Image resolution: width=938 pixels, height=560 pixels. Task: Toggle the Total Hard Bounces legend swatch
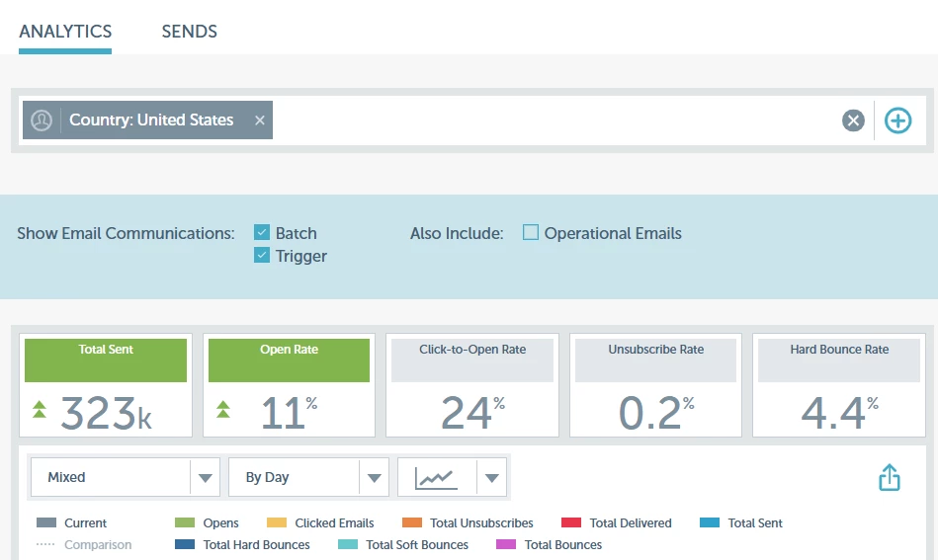(185, 544)
